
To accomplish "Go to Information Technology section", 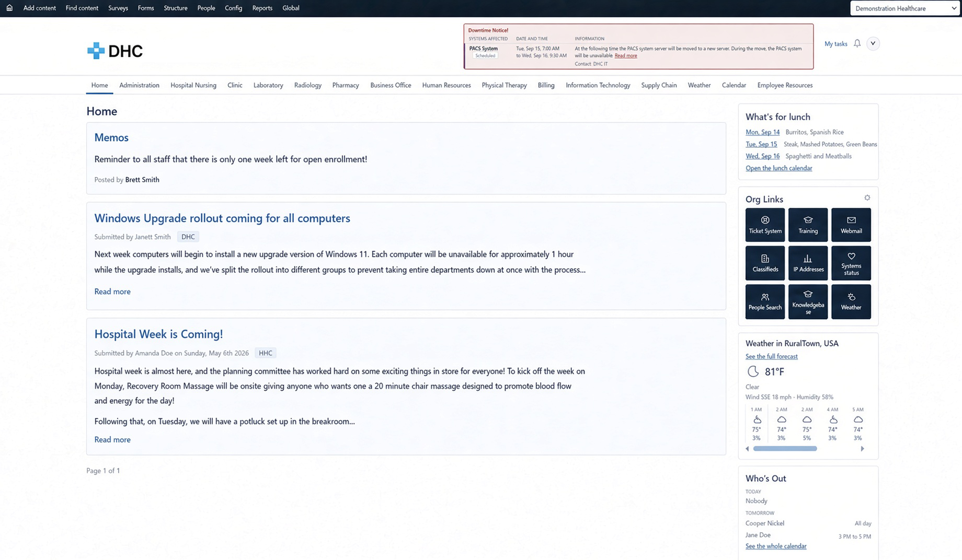I will pyautogui.click(x=598, y=85).
